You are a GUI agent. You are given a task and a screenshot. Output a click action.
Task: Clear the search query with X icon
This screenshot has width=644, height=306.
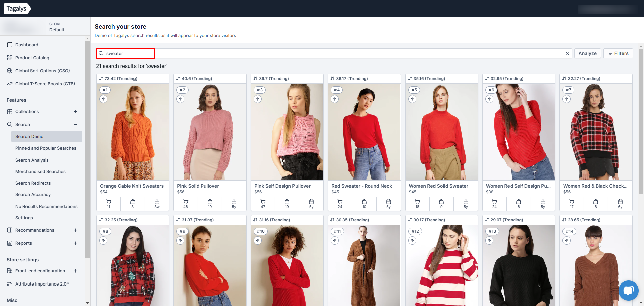(567, 53)
